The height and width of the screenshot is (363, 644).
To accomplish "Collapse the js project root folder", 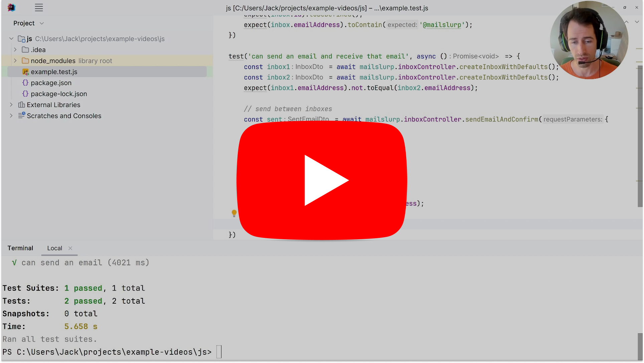I will (11, 38).
